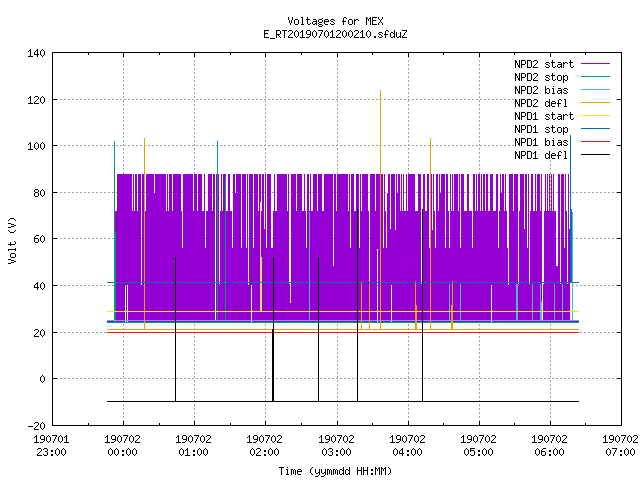640x480 pixels.
Task: Click the green NPD2 stop legend line
Action: [x=595, y=77]
